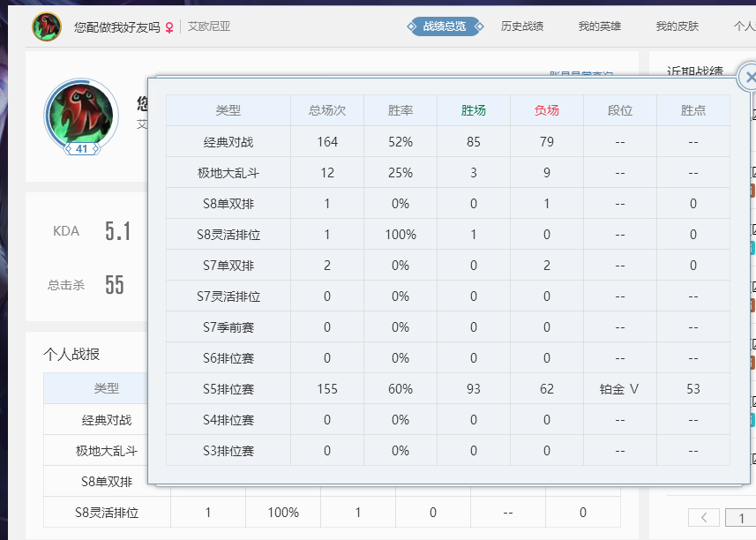The height and width of the screenshot is (540, 756).
Task: Click the 经典对战 row in 个人战报
Action: point(104,419)
